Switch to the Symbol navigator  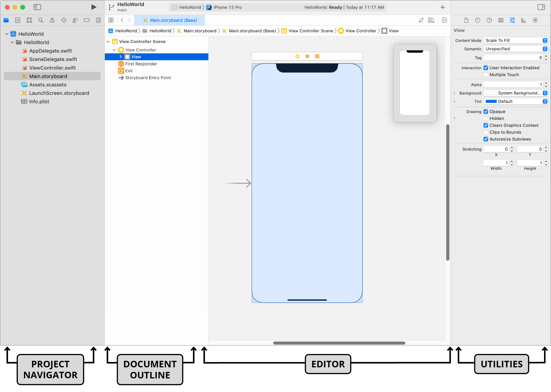click(29, 20)
